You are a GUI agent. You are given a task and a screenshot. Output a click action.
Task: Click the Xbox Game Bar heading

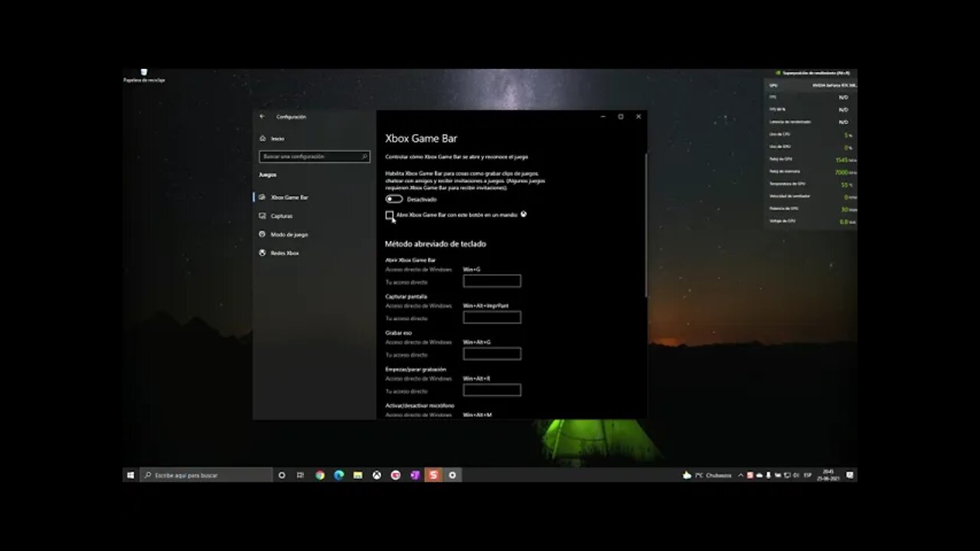tap(421, 139)
